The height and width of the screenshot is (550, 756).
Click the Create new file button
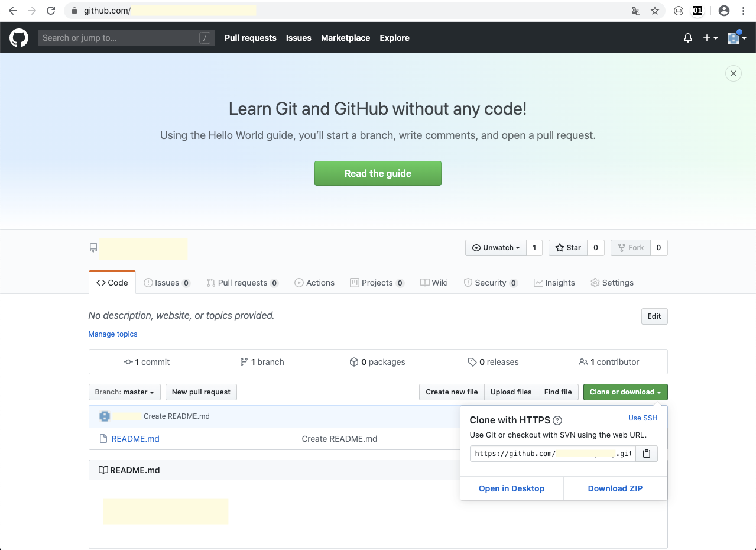452,392
